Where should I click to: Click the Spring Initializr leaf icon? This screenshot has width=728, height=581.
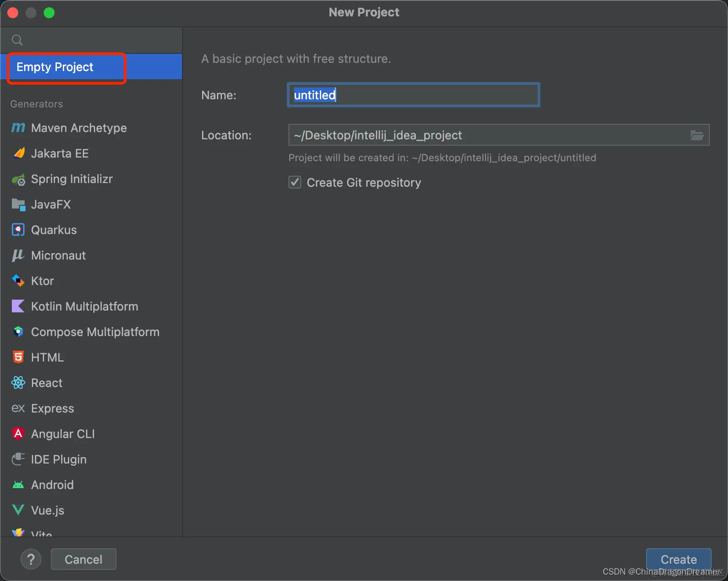(19, 179)
